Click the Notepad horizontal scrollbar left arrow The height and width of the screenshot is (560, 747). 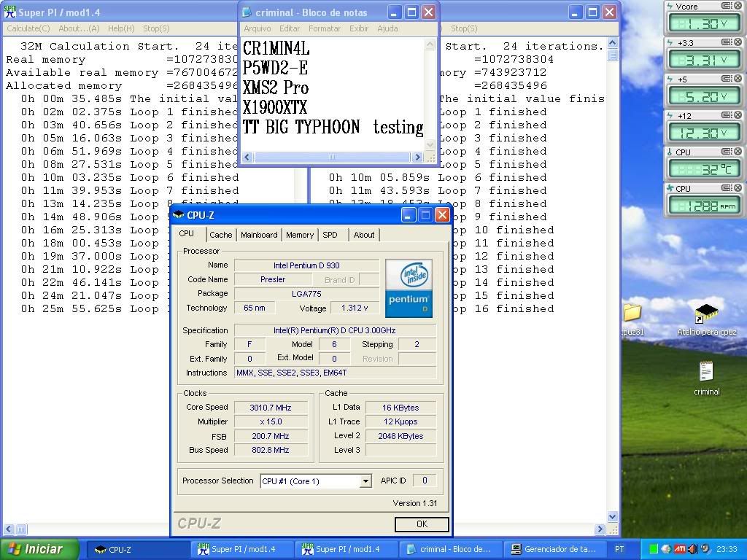coord(248,157)
